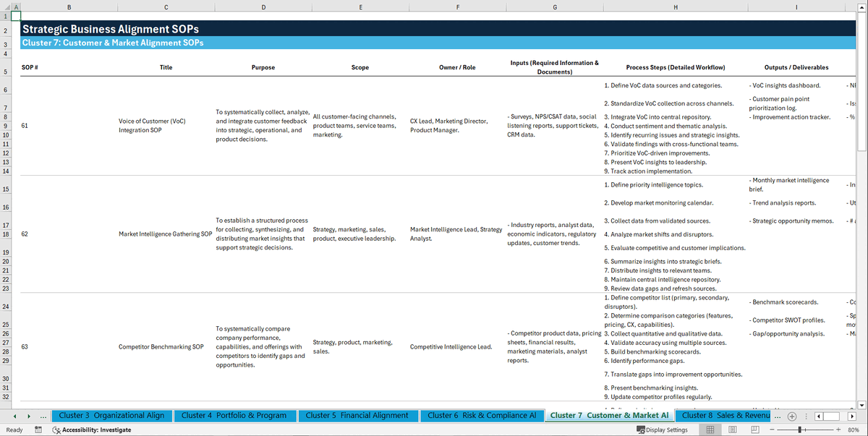Click the zoom in plus icon
The height and width of the screenshot is (436, 868).
pyautogui.click(x=838, y=429)
